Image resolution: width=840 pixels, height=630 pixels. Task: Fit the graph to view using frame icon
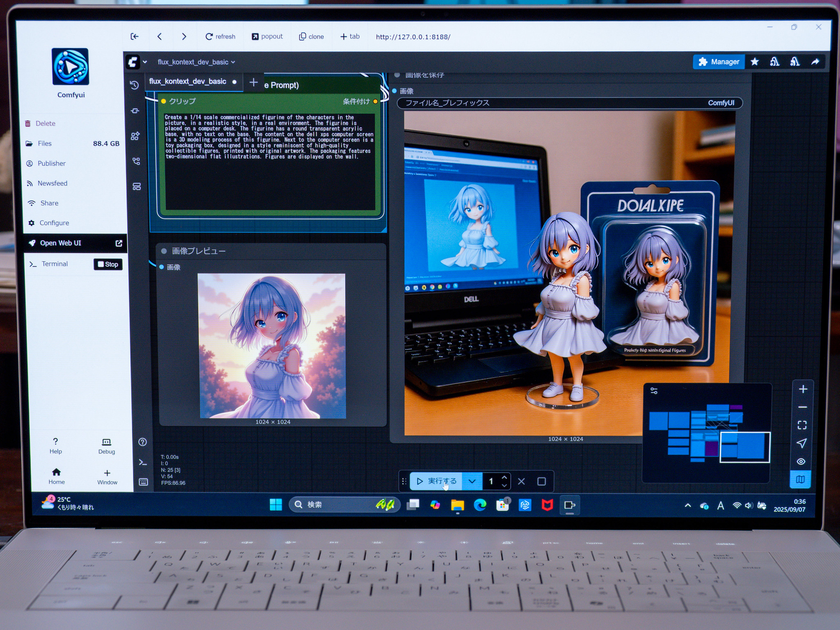(x=803, y=425)
